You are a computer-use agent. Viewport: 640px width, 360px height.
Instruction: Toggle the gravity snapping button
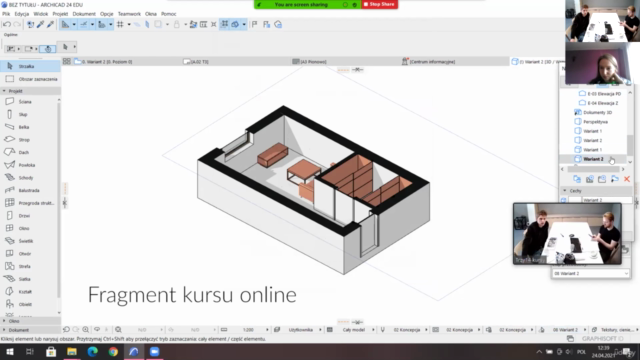coord(177,24)
